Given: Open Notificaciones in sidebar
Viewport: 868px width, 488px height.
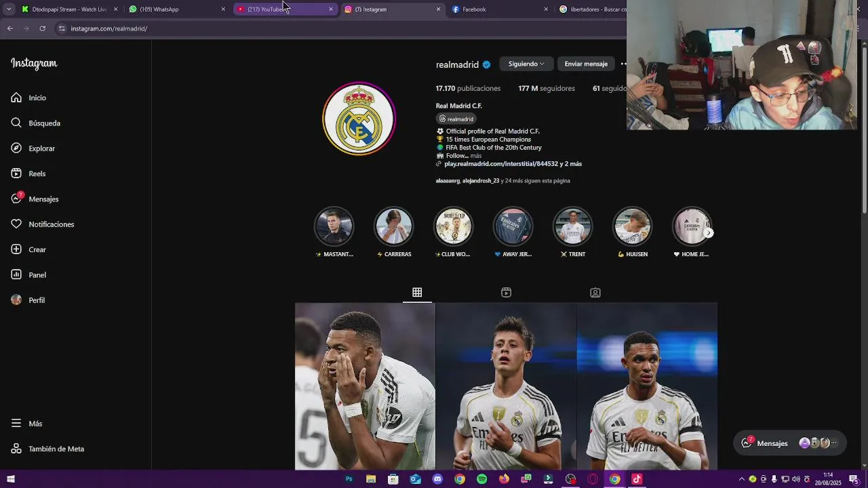Looking at the screenshot, I should click(x=42, y=224).
